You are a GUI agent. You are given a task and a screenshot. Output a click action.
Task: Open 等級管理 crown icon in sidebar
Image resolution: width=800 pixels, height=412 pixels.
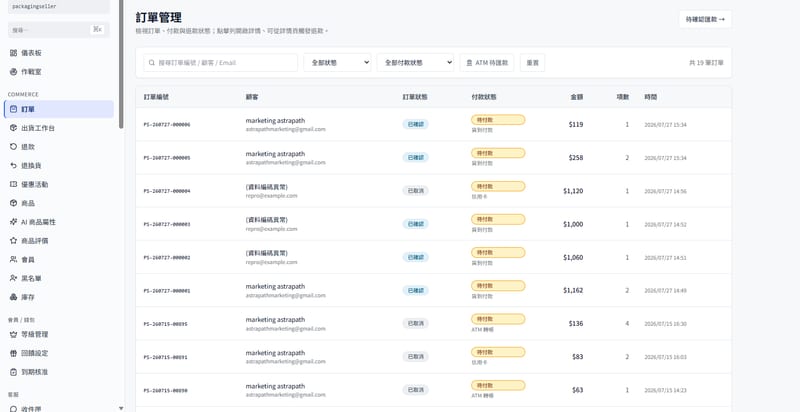click(14, 334)
